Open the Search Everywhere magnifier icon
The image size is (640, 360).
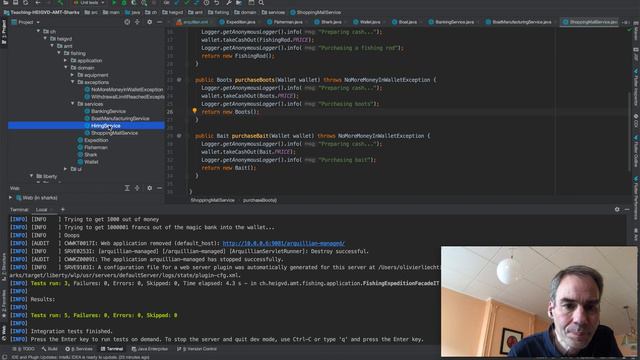coord(261,2)
